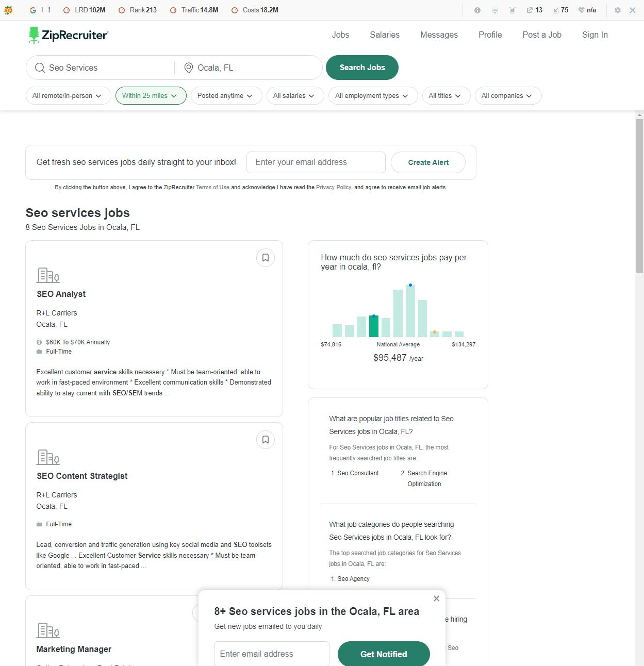The width and height of the screenshot is (644, 666).
Task: Go to the Messages page
Action: pos(439,35)
